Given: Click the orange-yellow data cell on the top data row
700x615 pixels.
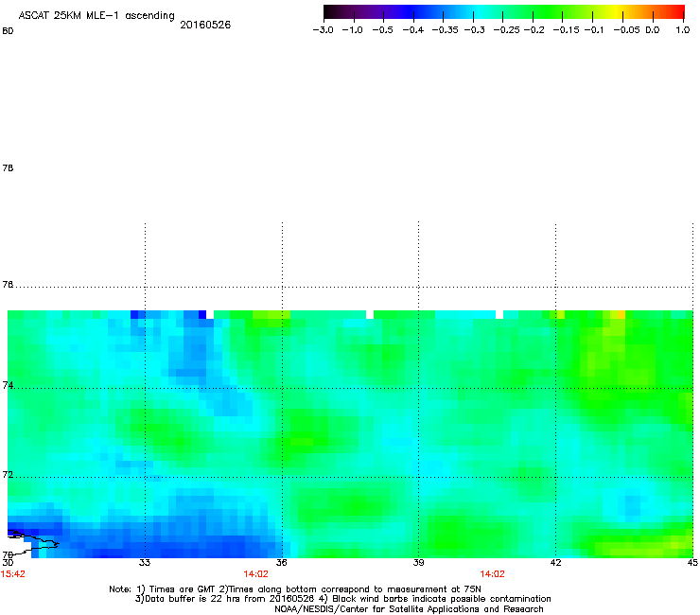Looking at the screenshot, I should [621, 314].
